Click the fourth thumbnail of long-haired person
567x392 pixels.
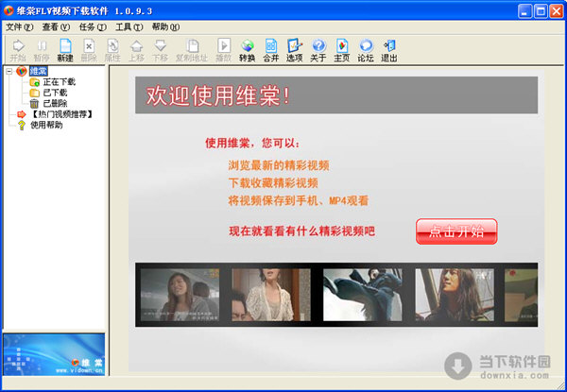(x=455, y=295)
